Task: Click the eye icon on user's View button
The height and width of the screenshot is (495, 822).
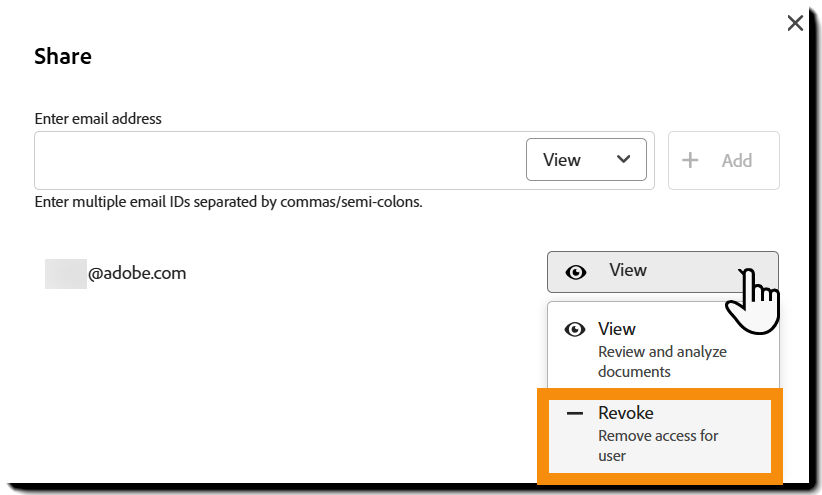Action: point(576,272)
